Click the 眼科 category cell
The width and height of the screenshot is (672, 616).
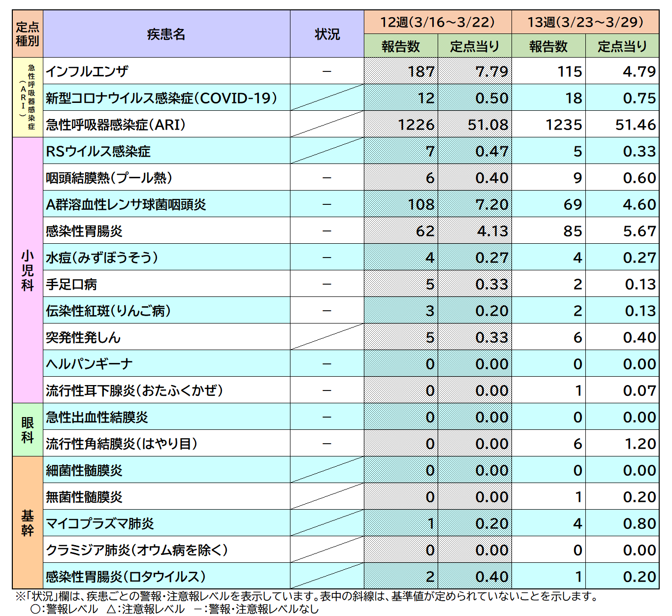pyautogui.click(x=28, y=429)
